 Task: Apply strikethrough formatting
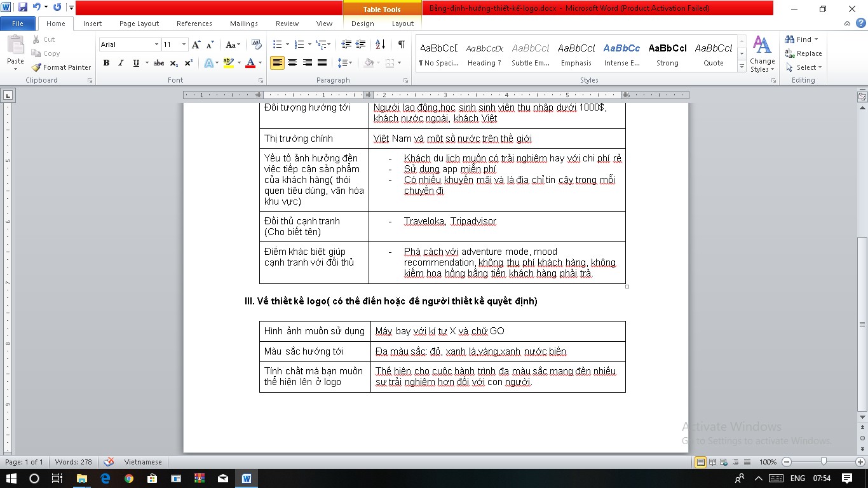click(x=159, y=63)
